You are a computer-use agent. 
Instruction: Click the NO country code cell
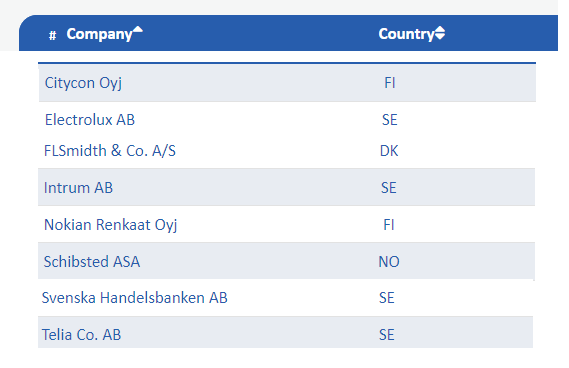[389, 262]
